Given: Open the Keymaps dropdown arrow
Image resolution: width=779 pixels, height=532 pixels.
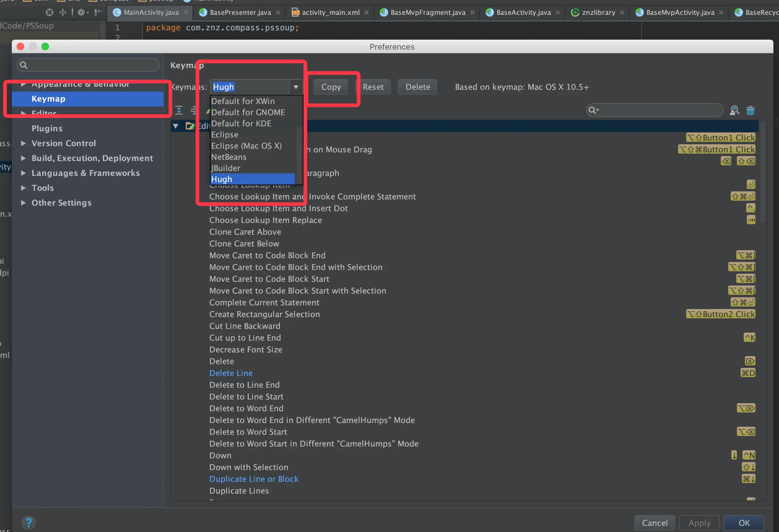Looking at the screenshot, I should coord(296,87).
